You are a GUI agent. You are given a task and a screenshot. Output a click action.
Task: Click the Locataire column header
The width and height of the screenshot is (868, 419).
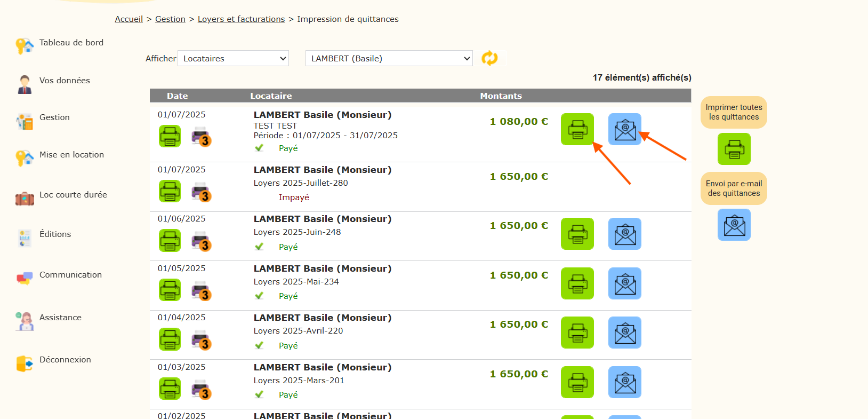[x=271, y=96]
